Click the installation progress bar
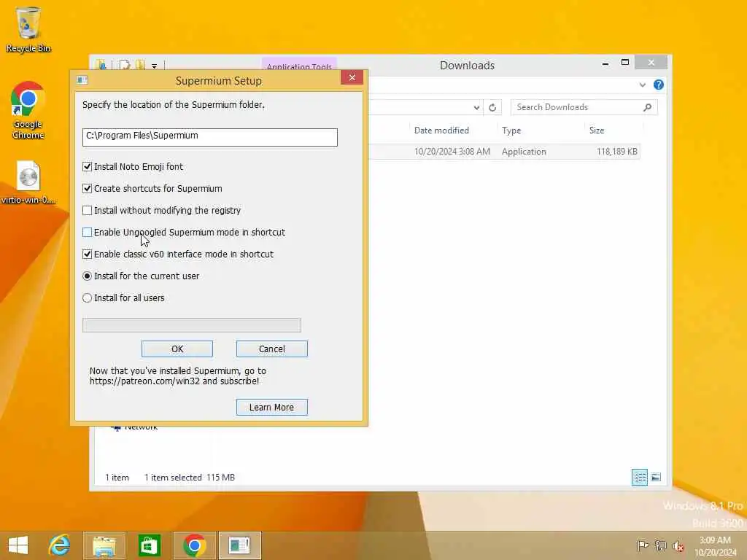Viewport: 747px width, 560px height. pos(192,325)
